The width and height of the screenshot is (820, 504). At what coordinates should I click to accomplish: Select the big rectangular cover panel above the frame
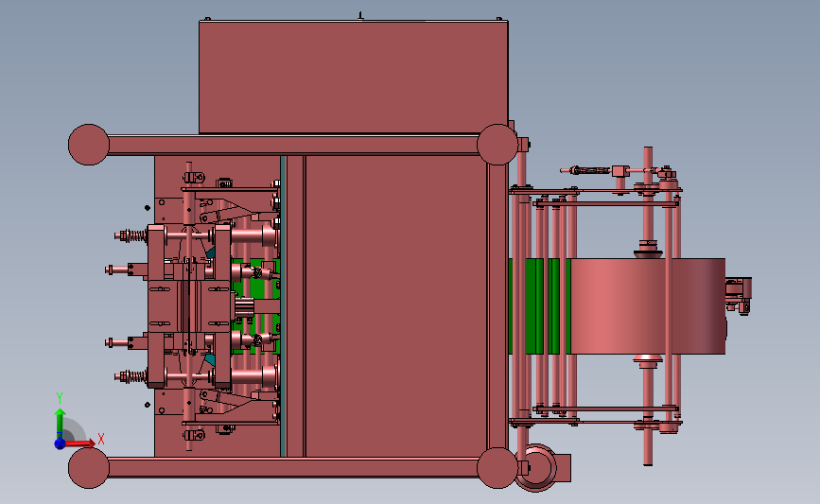pyautogui.click(x=353, y=77)
